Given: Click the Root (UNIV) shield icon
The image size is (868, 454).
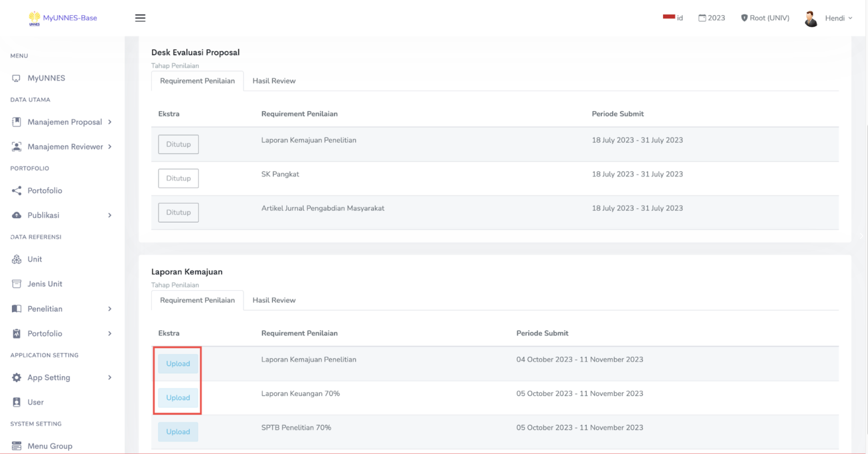Looking at the screenshot, I should click(x=744, y=18).
